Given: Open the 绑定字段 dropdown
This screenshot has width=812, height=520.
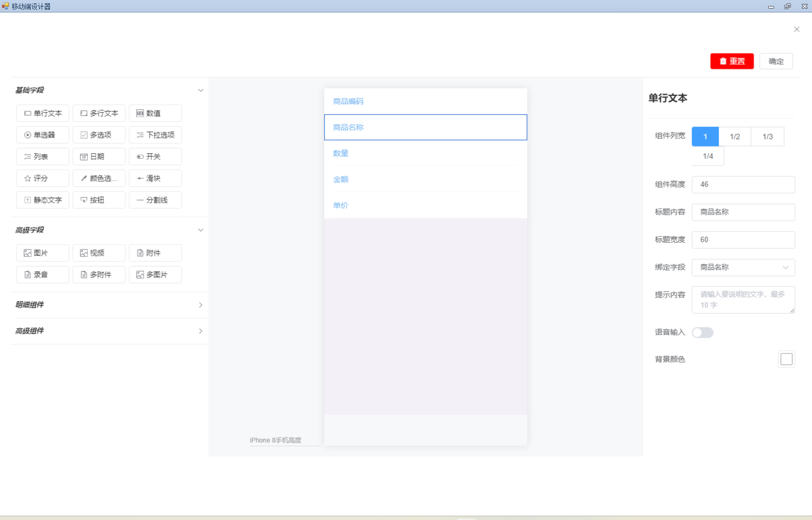Looking at the screenshot, I should pos(743,267).
